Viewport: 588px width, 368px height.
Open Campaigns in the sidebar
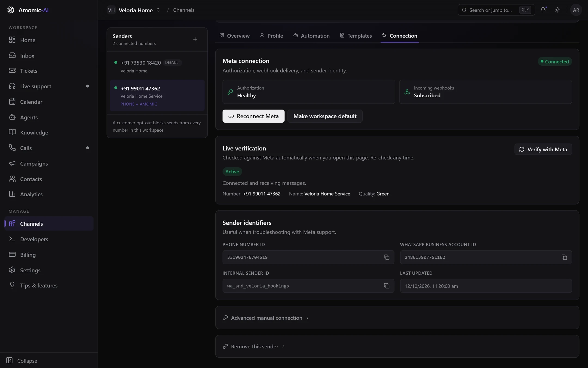49,164
